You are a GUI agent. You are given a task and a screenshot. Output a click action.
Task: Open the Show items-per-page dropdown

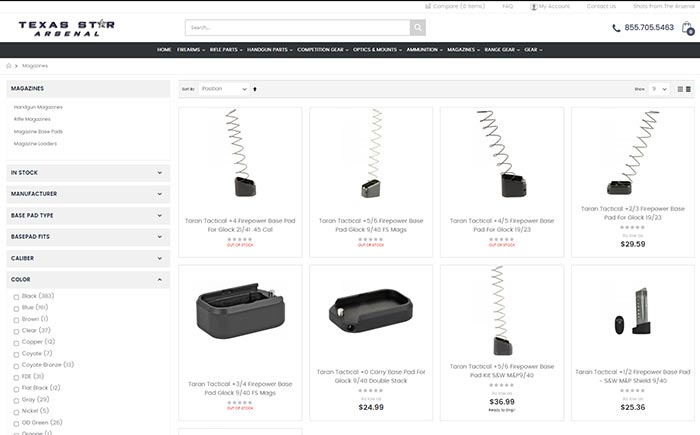(x=659, y=89)
